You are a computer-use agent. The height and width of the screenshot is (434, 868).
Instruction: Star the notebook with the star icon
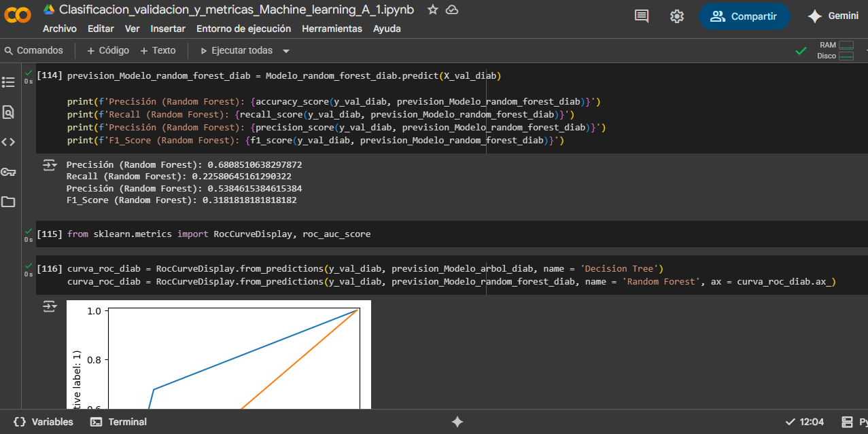point(432,10)
